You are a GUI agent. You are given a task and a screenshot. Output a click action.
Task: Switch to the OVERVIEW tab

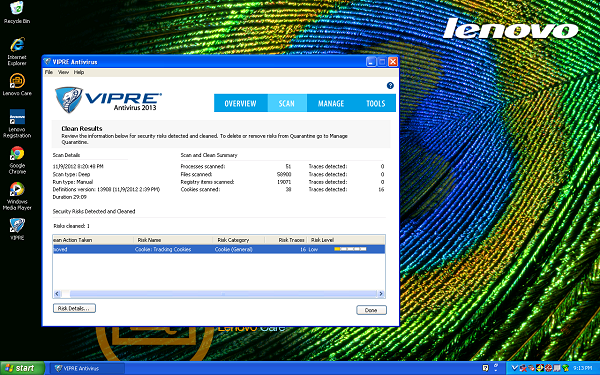[240, 103]
